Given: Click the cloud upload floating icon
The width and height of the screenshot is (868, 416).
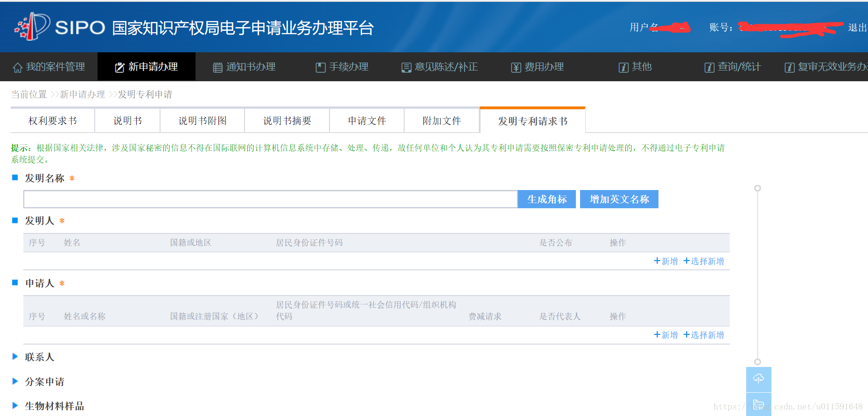Looking at the screenshot, I should coord(759,379).
